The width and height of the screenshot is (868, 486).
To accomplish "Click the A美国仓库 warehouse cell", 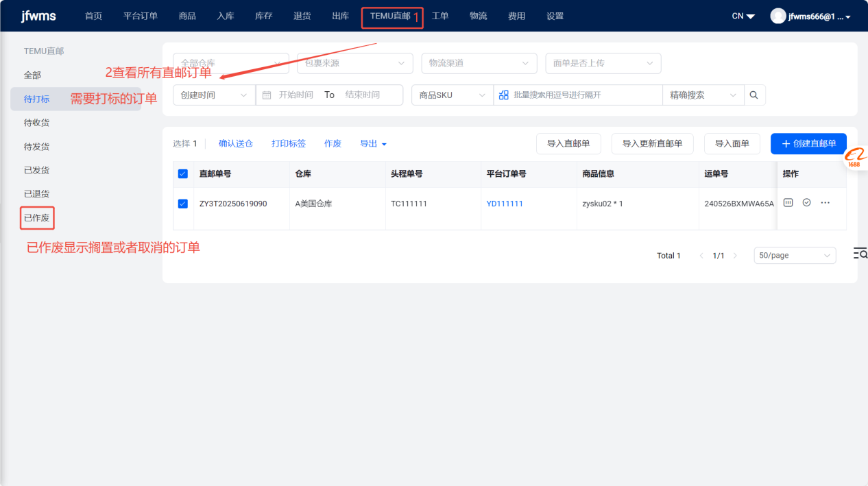I will (313, 204).
